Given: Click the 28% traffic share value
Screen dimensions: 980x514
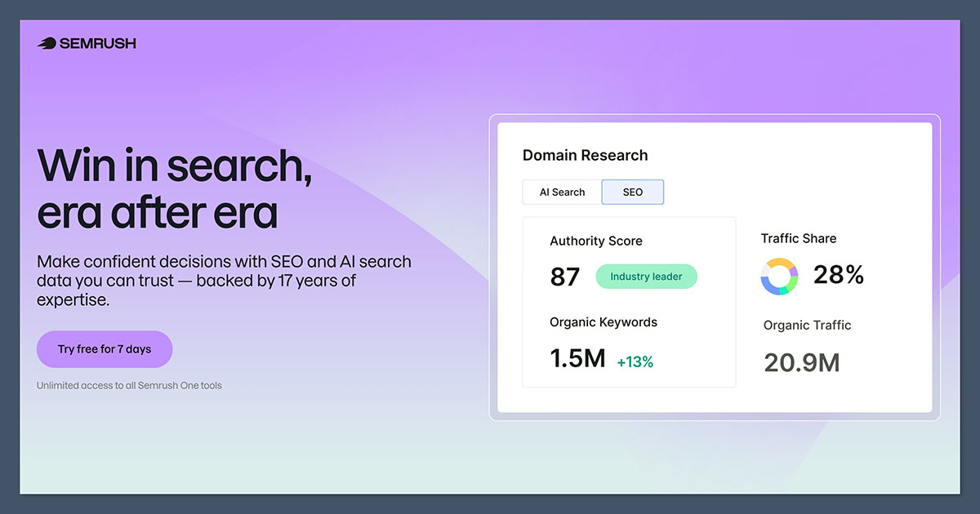Looking at the screenshot, I should [839, 276].
